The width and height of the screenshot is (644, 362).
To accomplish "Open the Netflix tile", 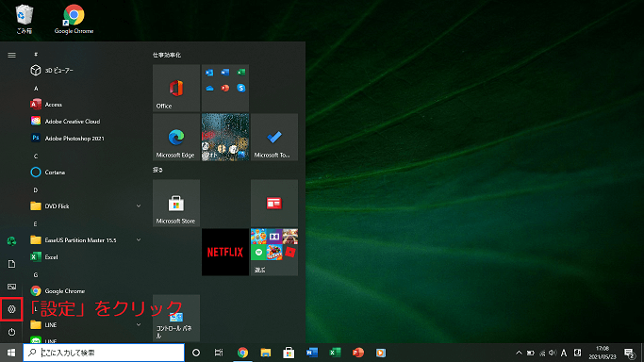I will click(x=225, y=252).
